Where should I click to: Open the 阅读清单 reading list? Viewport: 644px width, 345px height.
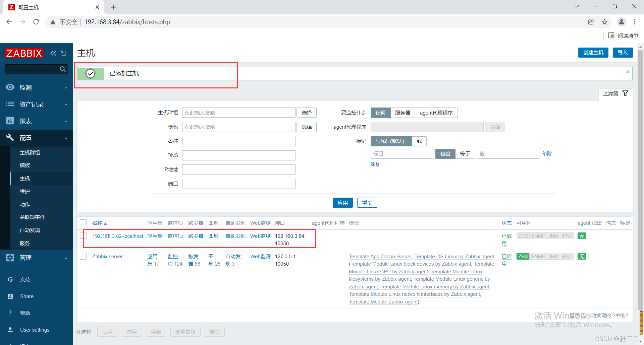pos(623,36)
